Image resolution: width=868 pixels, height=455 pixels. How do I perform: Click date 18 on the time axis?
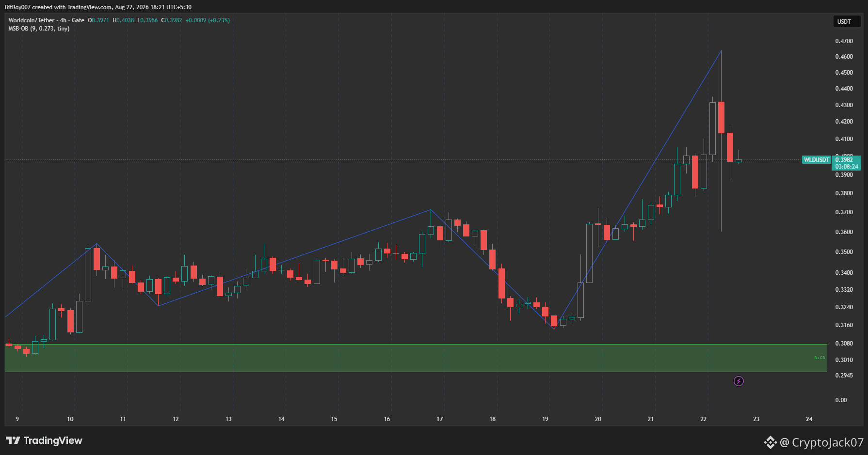(x=493, y=419)
